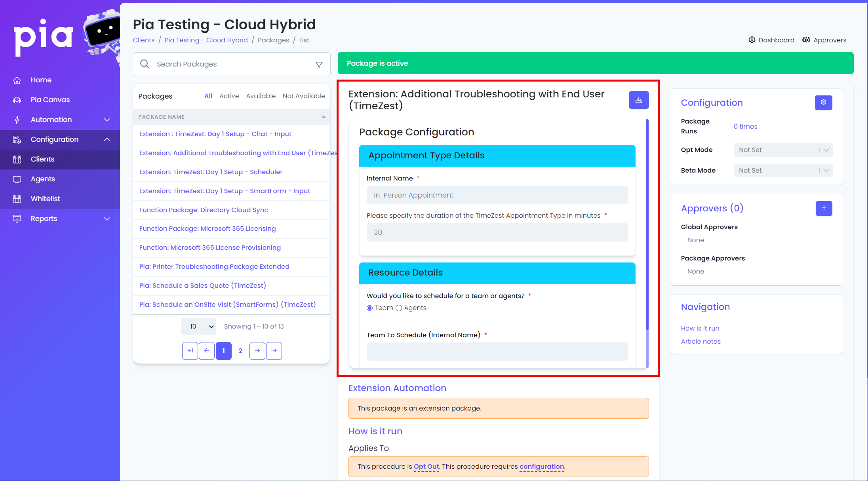Click the Reports sidebar icon
868x481 pixels.
pyautogui.click(x=17, y=219)
